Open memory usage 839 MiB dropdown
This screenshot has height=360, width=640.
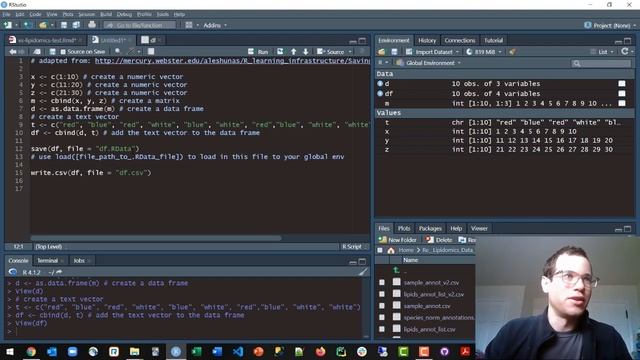click(x=484, y=52)
